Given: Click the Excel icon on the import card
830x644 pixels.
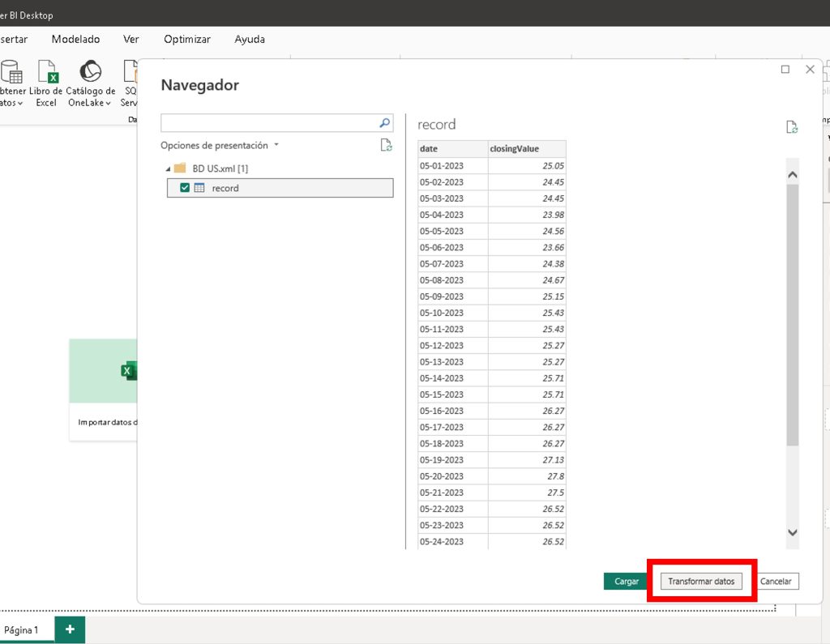Looking at the screenshot, I should (x=128, y=371).
